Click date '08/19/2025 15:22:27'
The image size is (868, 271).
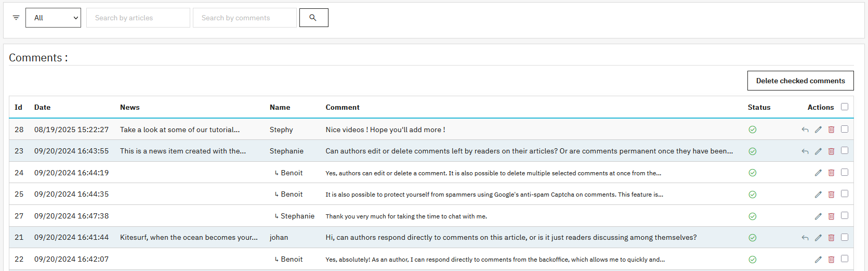tap(72, 130)
